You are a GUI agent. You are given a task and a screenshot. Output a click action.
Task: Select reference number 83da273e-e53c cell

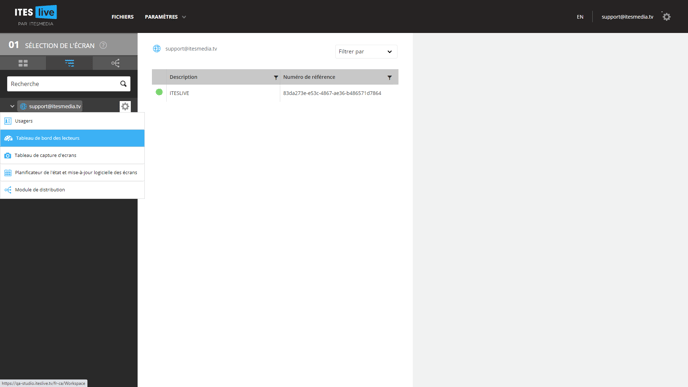tap(332, 93)
